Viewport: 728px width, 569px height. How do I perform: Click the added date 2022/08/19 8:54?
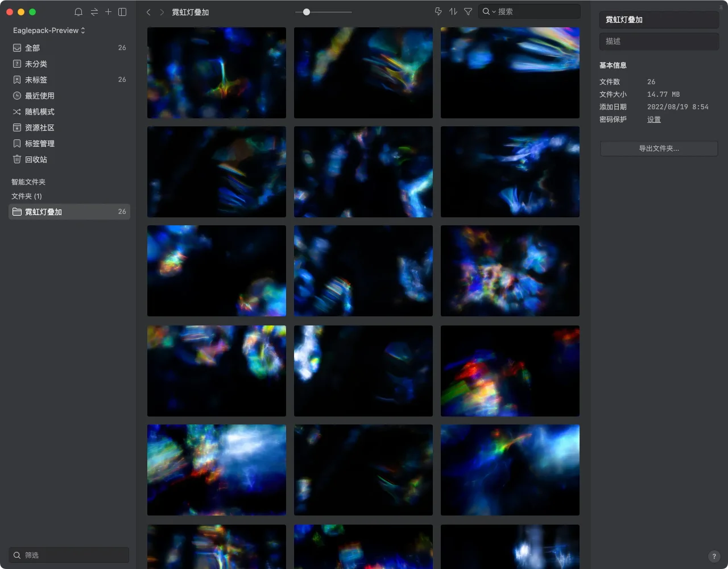(x=678, y=107)
